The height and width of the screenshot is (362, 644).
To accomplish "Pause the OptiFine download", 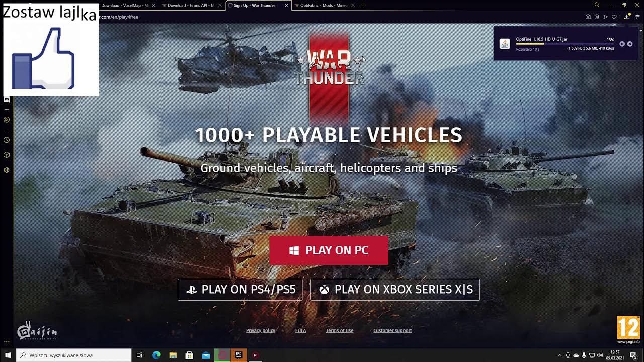I will pos(622,44).
